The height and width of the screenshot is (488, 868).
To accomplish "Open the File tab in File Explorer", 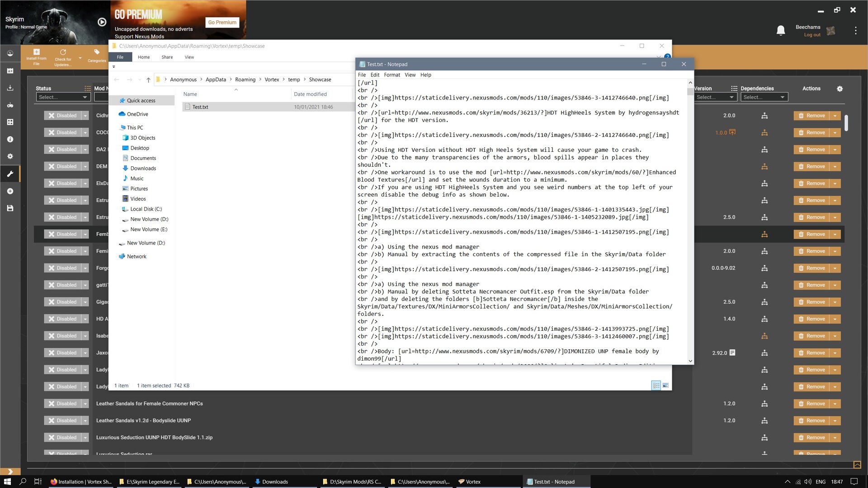I will tap(120, 57).
